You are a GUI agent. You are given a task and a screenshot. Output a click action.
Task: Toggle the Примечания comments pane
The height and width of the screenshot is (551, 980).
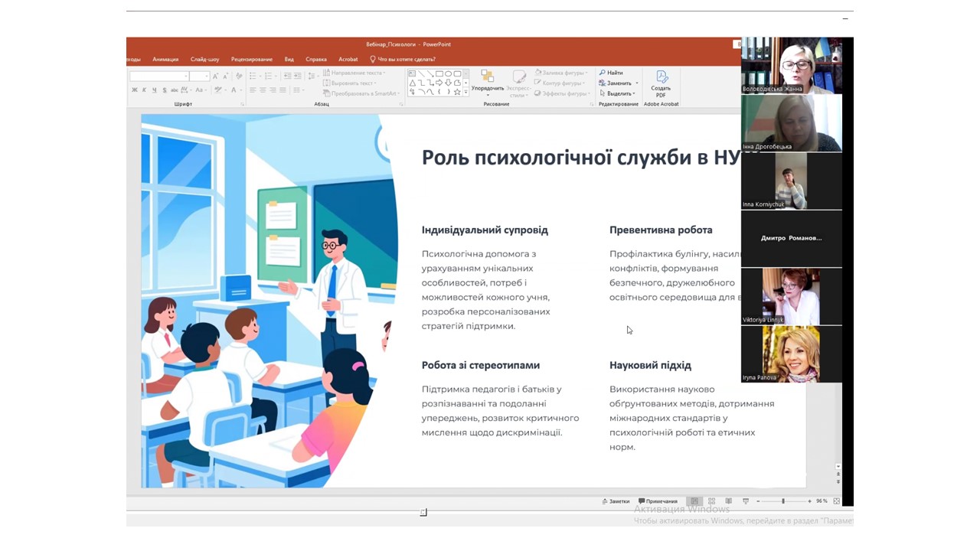(658, 501)
